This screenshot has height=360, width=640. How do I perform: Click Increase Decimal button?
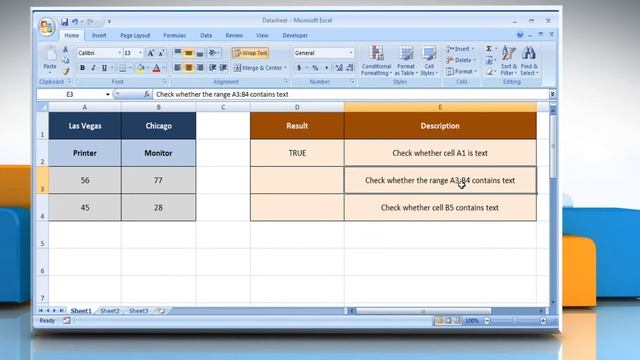coord(339,68)
